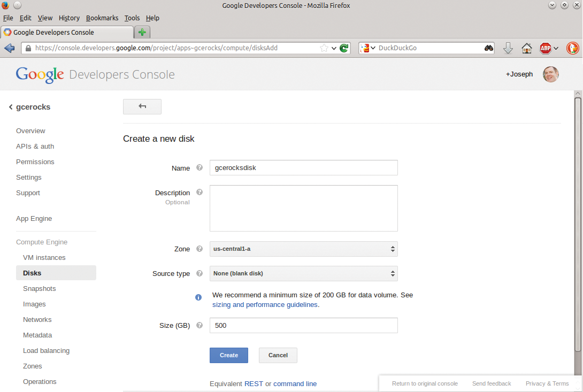Open the equivalent command line link

(x=295, y=384)
